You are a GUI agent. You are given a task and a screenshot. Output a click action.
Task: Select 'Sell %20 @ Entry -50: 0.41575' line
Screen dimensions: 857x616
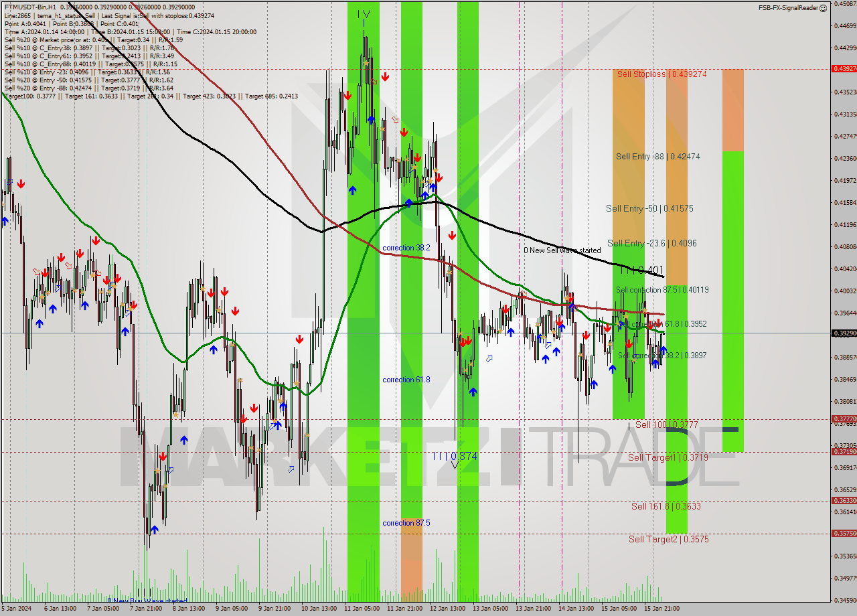88,80
